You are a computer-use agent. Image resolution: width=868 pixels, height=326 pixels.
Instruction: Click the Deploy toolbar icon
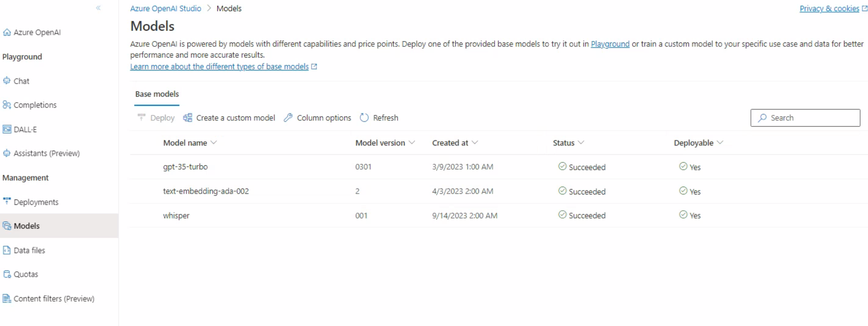[142, 117]
